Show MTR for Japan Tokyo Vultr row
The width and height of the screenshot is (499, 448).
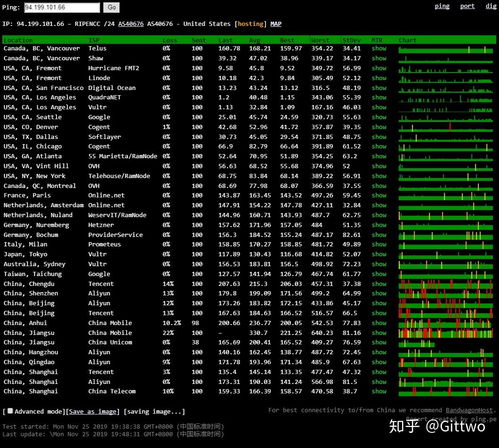coord(379,254)
